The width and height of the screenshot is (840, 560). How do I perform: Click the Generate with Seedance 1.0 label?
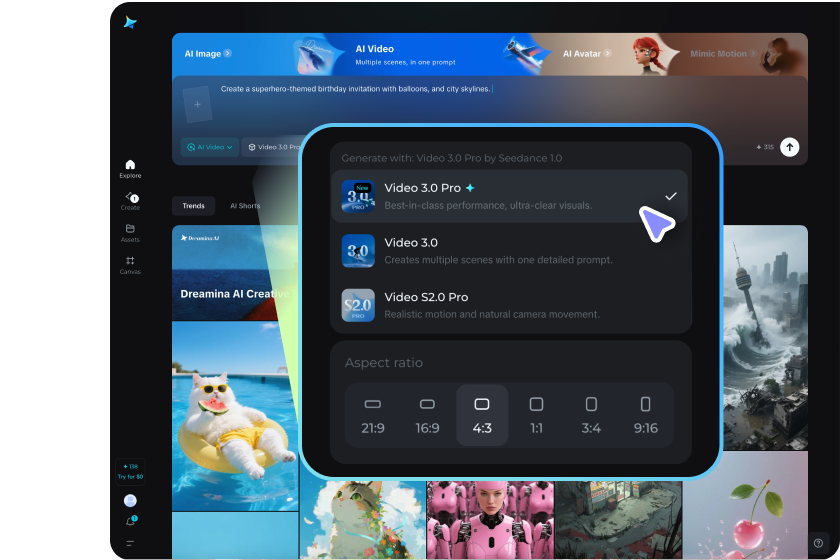(452, 158)
